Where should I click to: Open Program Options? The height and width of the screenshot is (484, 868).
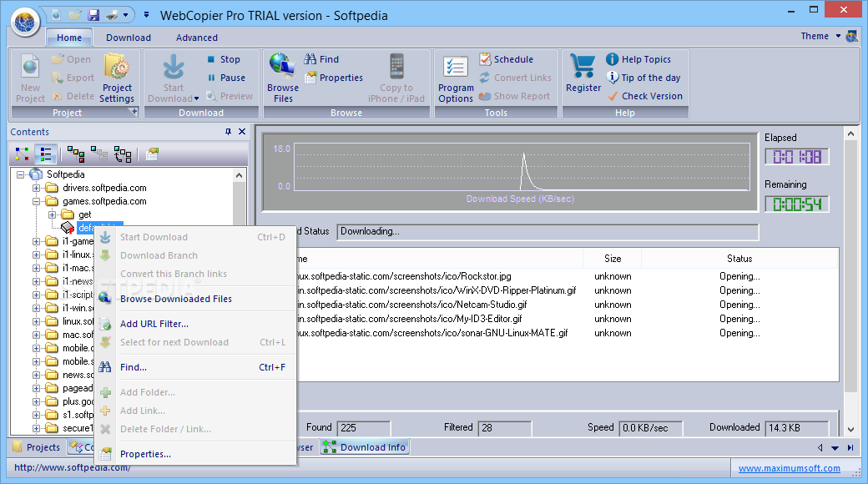coord(456,78)
